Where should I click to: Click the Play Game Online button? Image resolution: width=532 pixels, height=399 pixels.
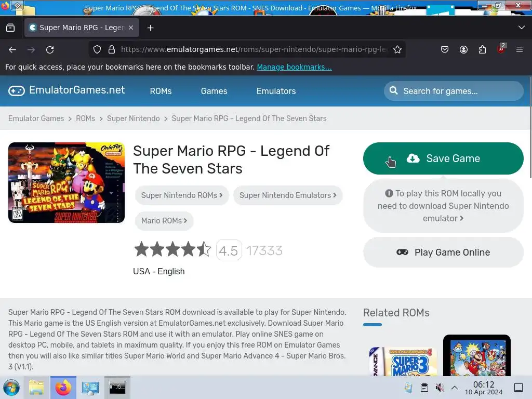pos(443,252)
